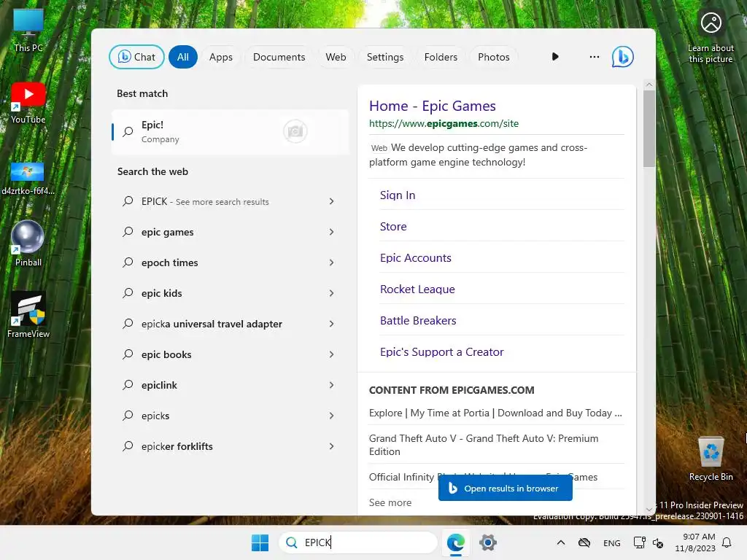
Task: Click the ENG language indicator
Action: [612, 542]
